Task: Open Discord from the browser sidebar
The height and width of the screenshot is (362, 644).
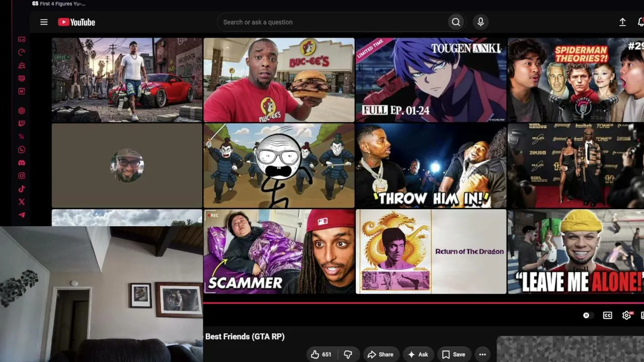Action: point(22,163)
